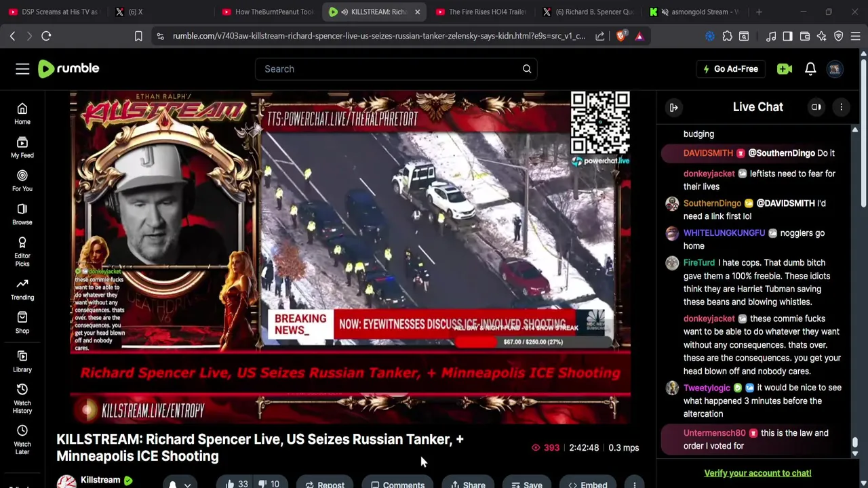Go to Rumble homepage via logo
Viewport: 868px width, 488px height.
coord(68,68)
